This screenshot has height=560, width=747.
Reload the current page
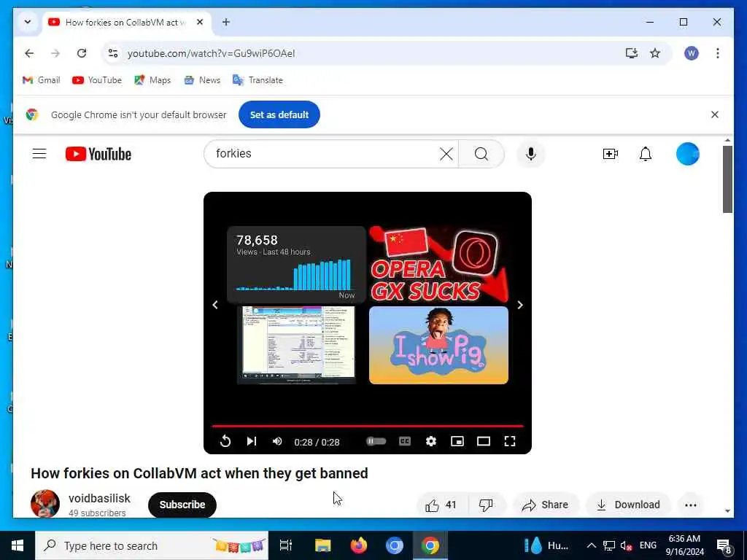(x=82, y=53)
